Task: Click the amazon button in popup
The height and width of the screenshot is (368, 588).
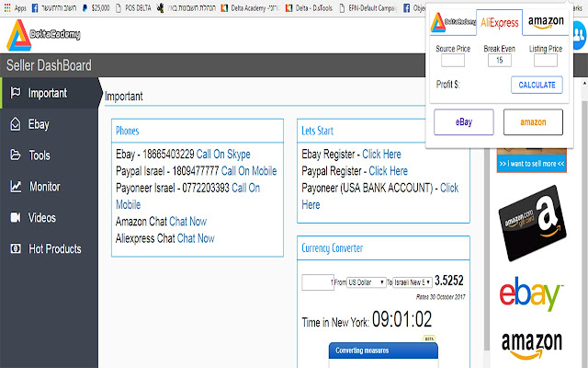Action: (533, 122)
